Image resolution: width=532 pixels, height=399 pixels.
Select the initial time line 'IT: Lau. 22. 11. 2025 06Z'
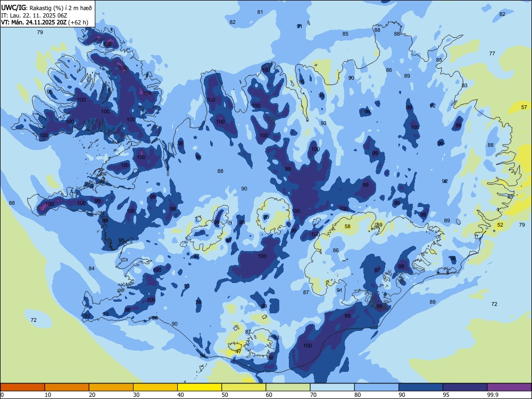[x=34, y=15]
